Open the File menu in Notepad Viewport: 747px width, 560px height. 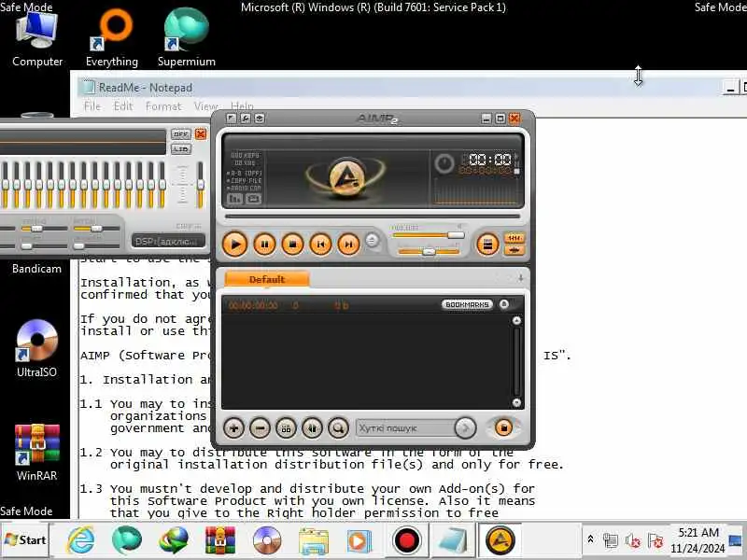coord(92,106)
